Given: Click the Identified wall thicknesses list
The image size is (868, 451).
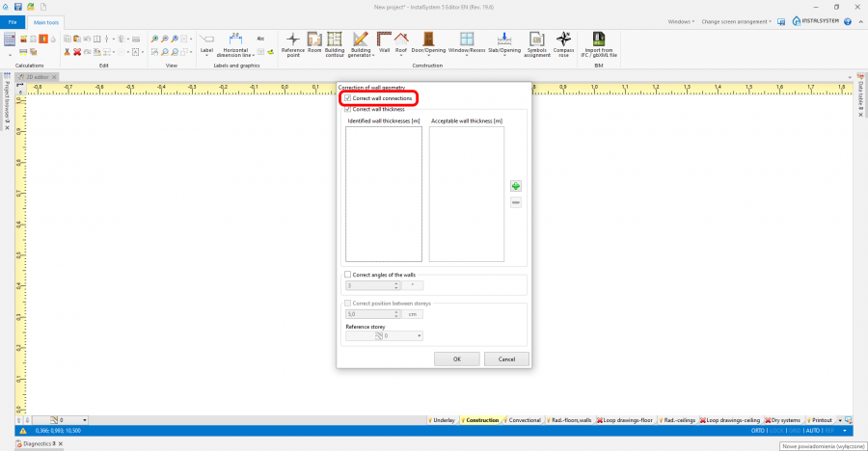Looking at the screenshot, I should click(x=384, y=194).
